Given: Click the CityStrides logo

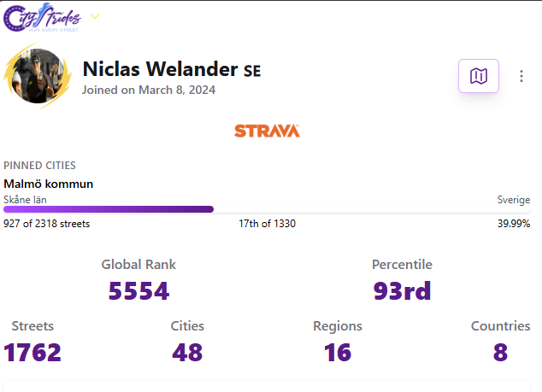Looking at the screenshot, I should 42,17.
